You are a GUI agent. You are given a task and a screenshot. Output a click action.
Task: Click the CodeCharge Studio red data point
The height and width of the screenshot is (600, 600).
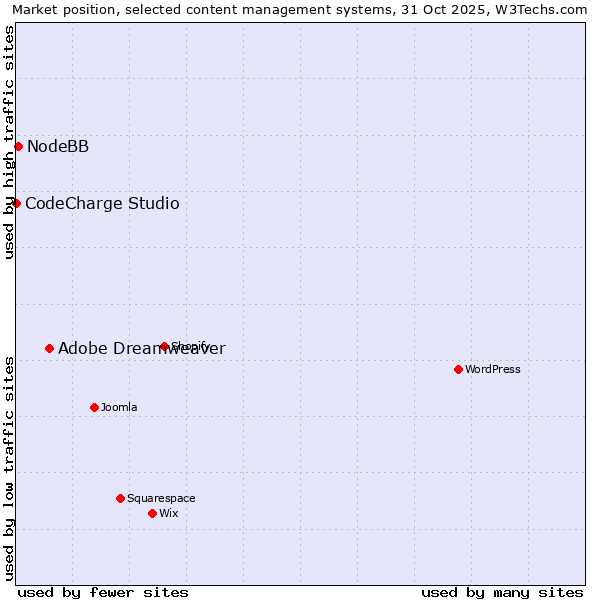point(16,204)
